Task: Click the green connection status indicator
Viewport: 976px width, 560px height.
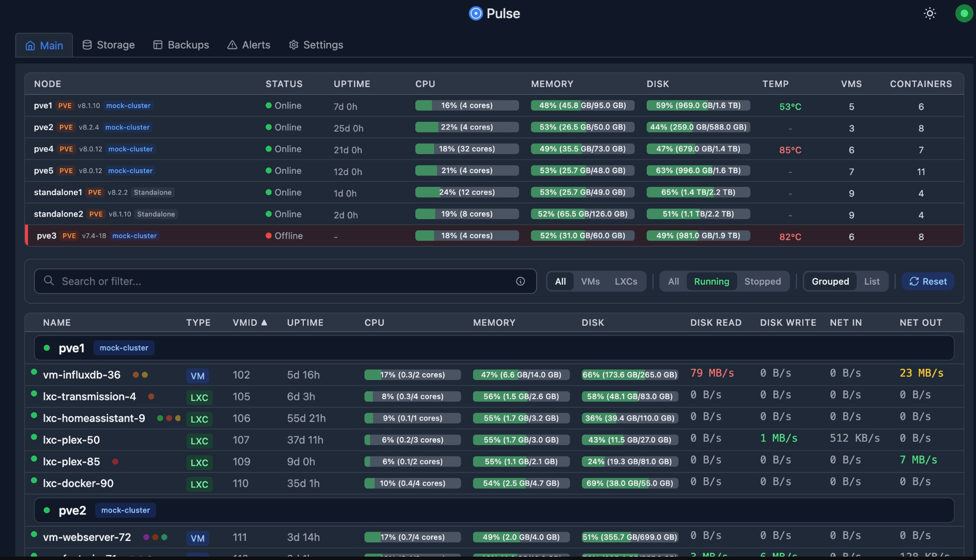Action: pos(963,13)
